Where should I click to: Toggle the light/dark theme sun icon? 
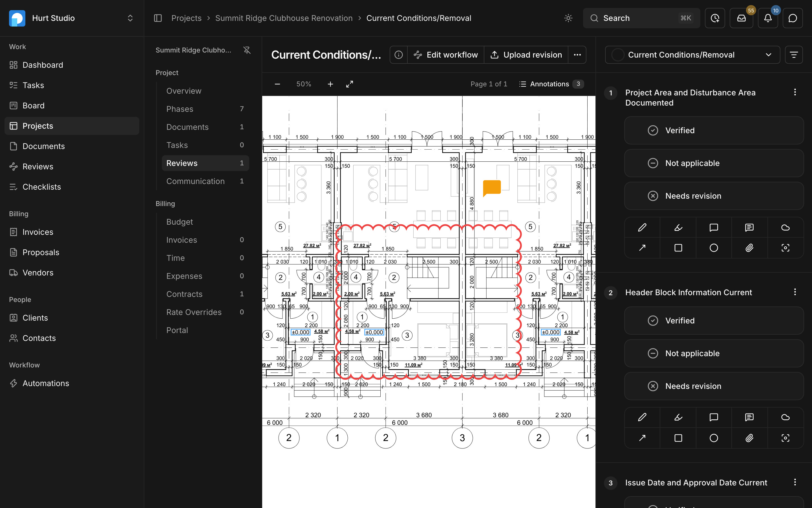click(x=568, y=18)
